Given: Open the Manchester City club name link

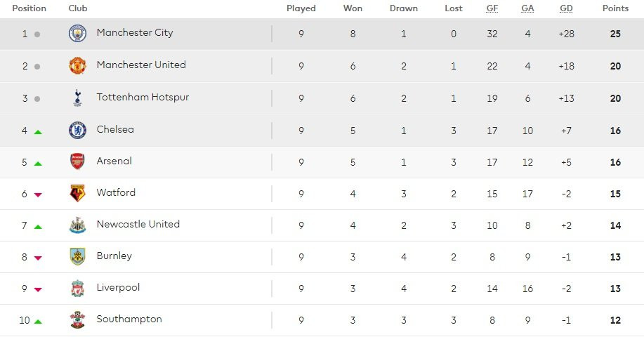Looking at the screenshot, I should (x=135, y=33).
